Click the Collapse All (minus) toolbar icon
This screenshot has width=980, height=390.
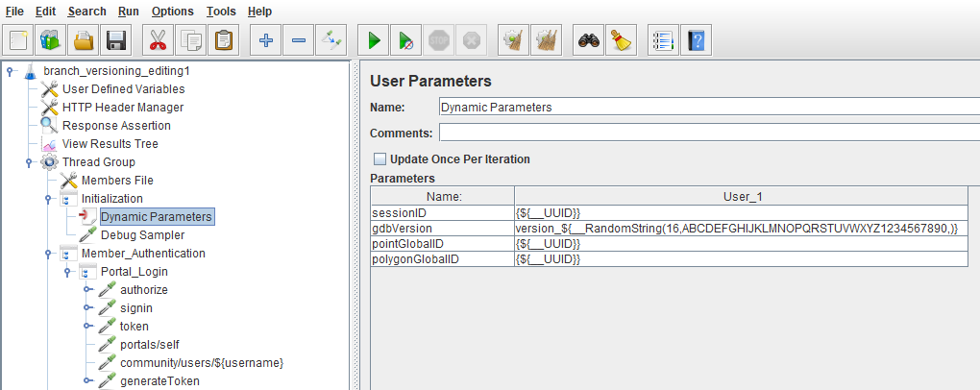(x=299, y=40)
